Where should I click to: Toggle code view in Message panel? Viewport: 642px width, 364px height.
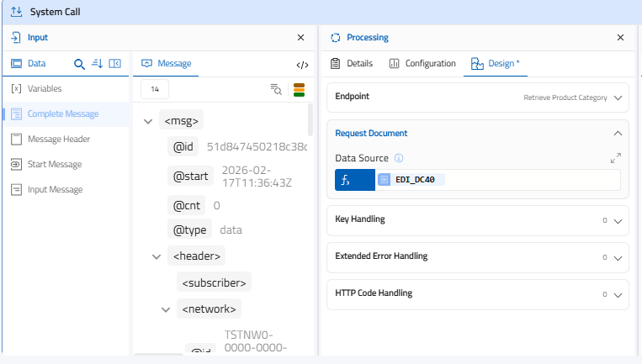click(x=302, y=64)
